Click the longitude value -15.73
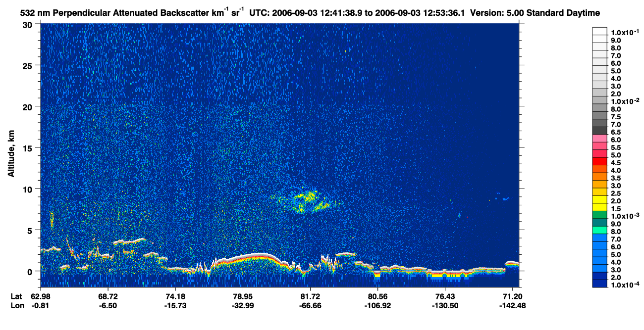Viewport: 644px width, 330px height. [175, 305]
